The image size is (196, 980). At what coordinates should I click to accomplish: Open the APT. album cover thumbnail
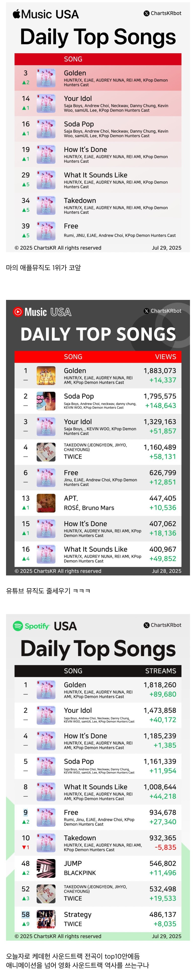(x=46, y=503)
